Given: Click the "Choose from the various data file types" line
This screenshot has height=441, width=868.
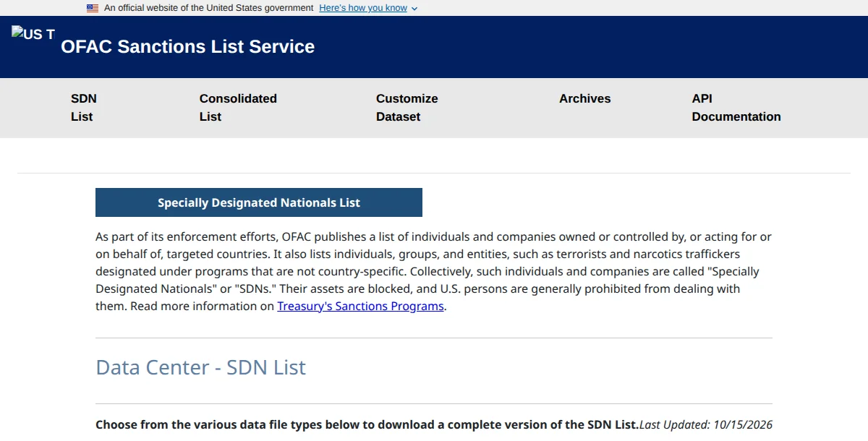Looking at the screenshot, I should click(367, 424).
